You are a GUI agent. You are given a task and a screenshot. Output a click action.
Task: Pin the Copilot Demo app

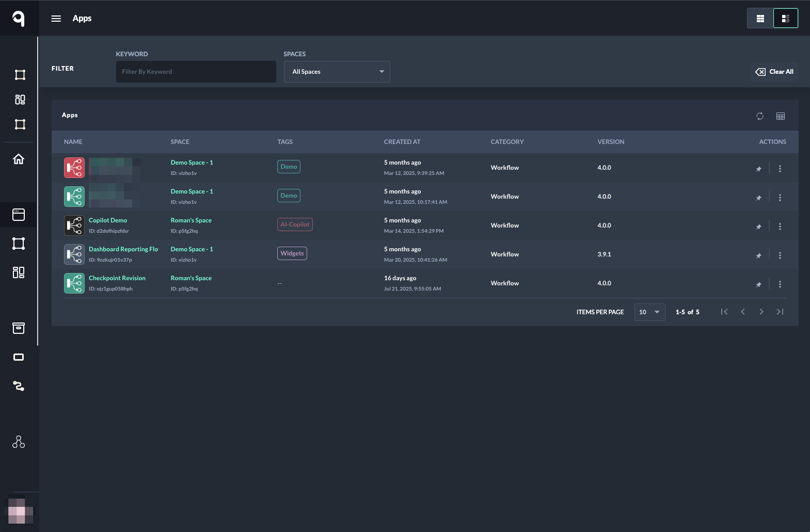[x=758, y=227]
